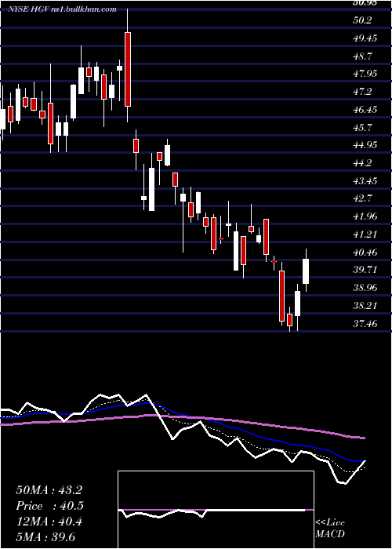Click the NYSE HGV ns1.bullkhan.com chart title
The image size is (392, 549).
(62, 9)
